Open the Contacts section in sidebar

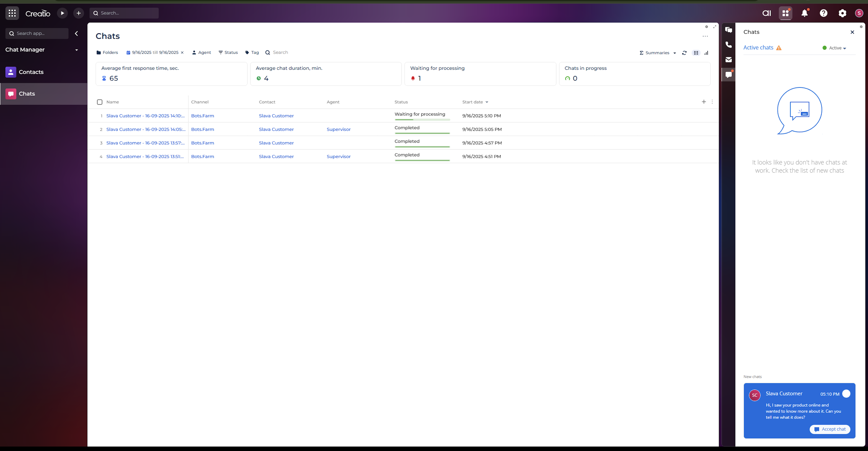click(x=31, y=72)
